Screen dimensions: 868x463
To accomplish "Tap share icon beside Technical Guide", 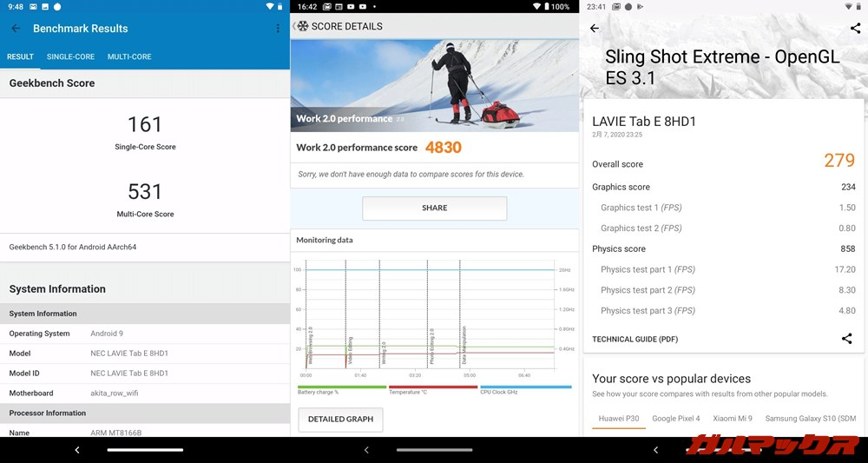I will pos(846,339).
